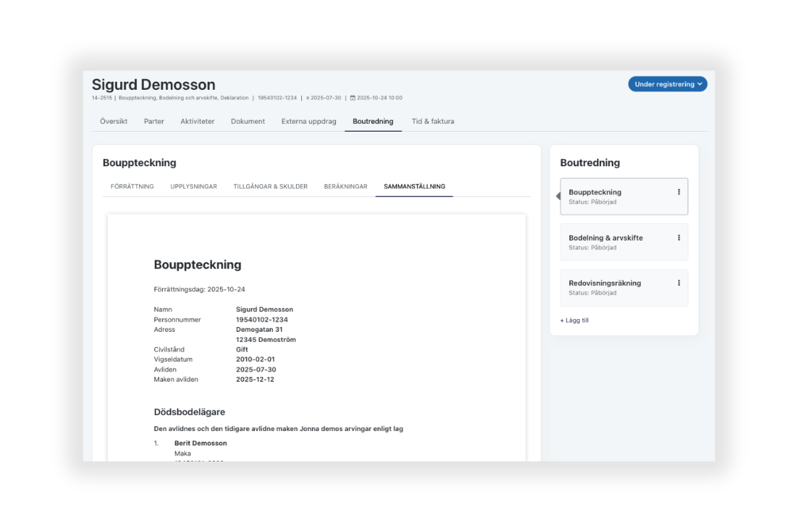Go to the Aktiviteter tab
This screenshot has width=798, height=532.
tap(198, 122)
